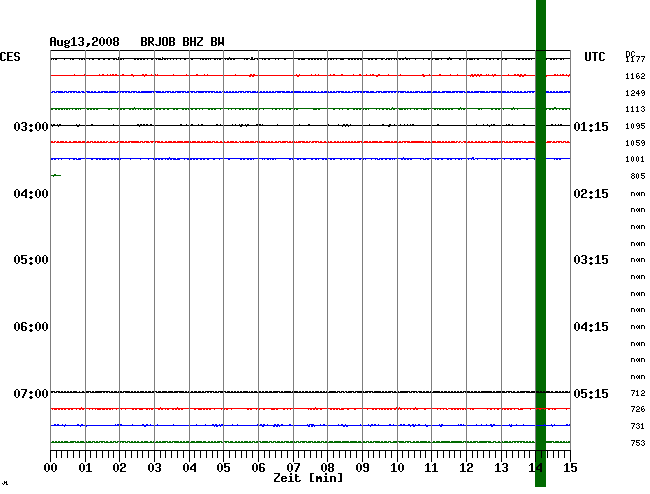650x494 pixels.
Task: Click the blue seismic trace with DC 1249
Action: pos(310,92)
